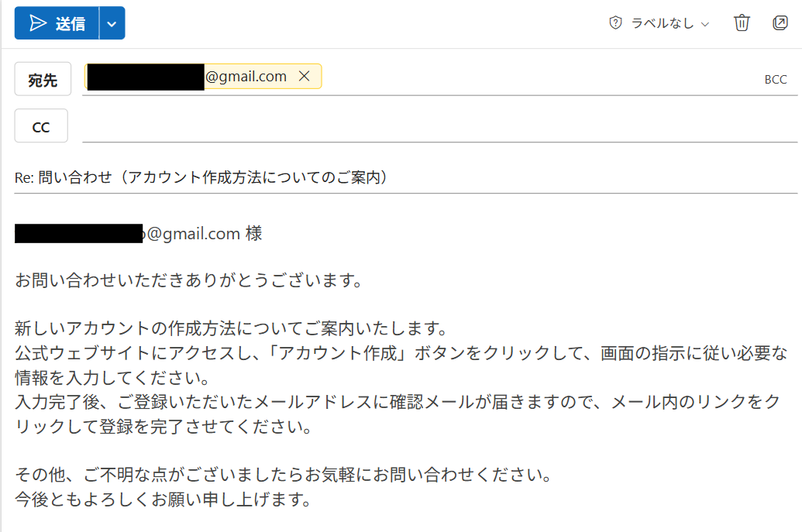Remove the gmail.com recipient with X
The image size is (802, 532).
coord(305,76)
